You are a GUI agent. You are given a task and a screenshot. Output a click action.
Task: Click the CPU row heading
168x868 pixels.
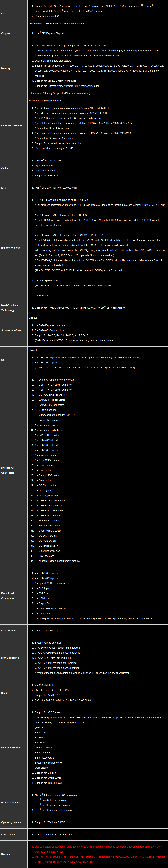coord(4,14)
